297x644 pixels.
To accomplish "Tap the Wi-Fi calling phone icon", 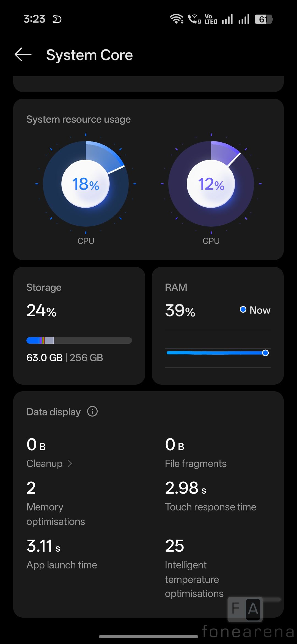I will point(194,19).
